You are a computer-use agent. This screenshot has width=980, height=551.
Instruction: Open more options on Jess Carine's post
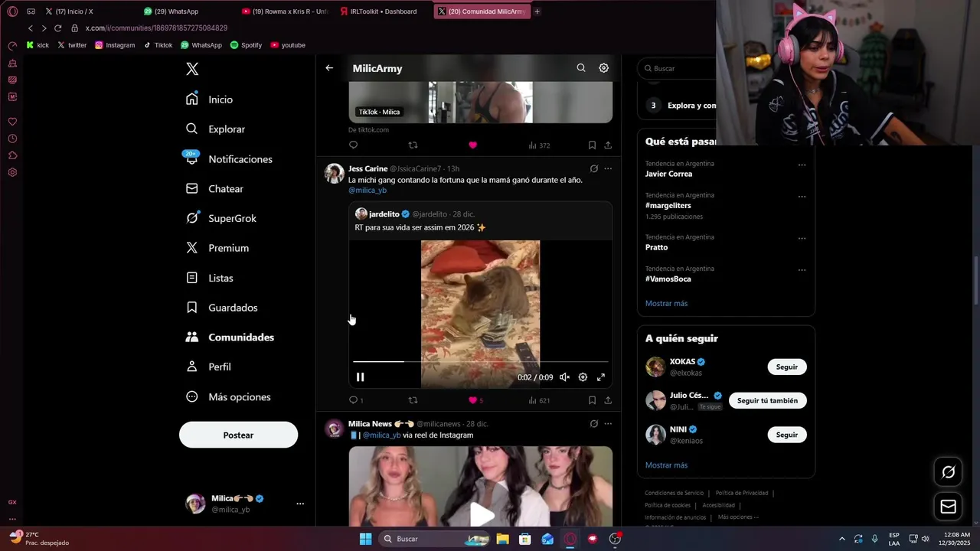point(608,168)
